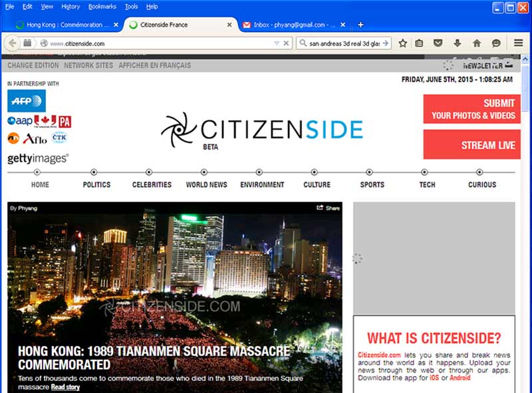Open the SPORTS section
Image resolution: width=532 pixels, height=393 pixels.
pyautogui.click(x=372, y=185)
